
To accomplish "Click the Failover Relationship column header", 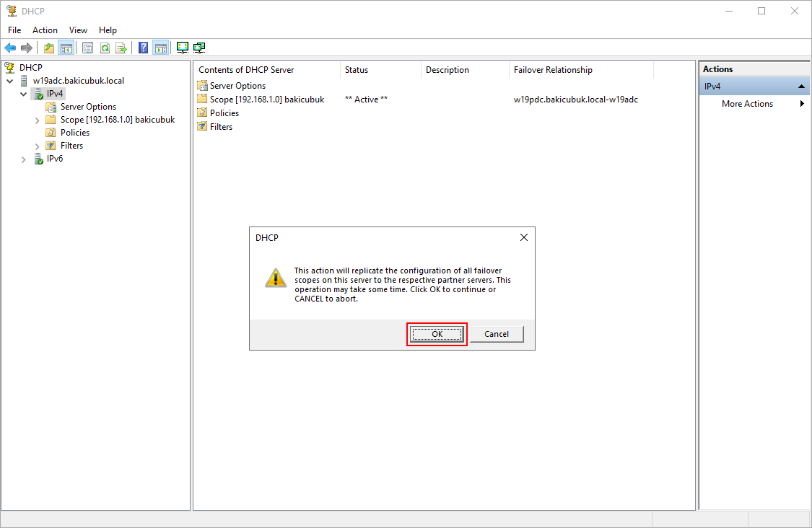I will [553, 70].
